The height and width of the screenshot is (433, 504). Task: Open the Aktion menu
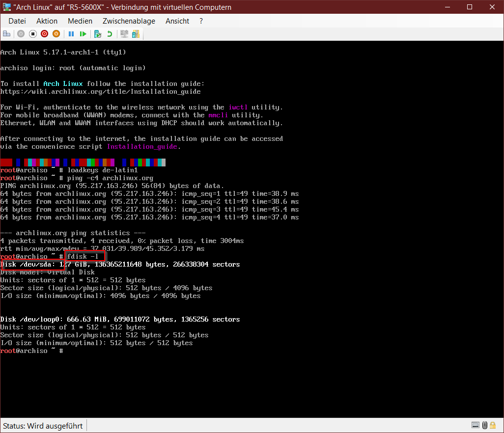pos(47,21)
